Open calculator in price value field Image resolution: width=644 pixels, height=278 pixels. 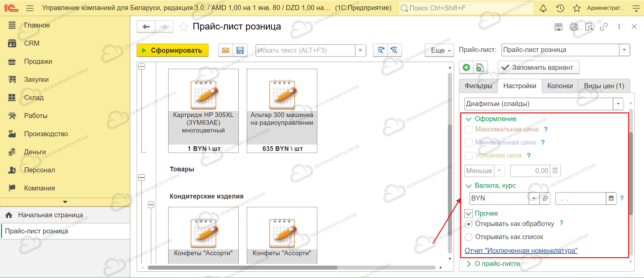(555, 171)
